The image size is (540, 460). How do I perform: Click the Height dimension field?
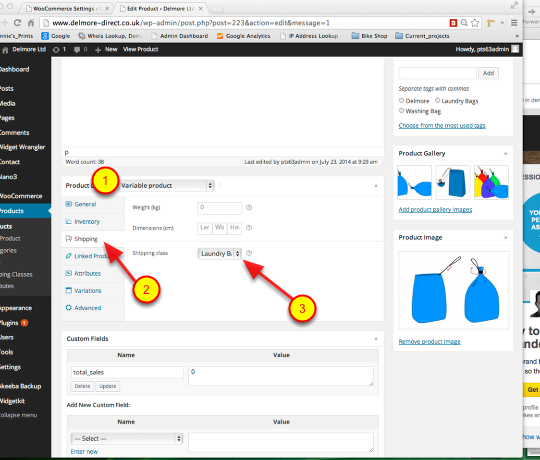(235, 228)
